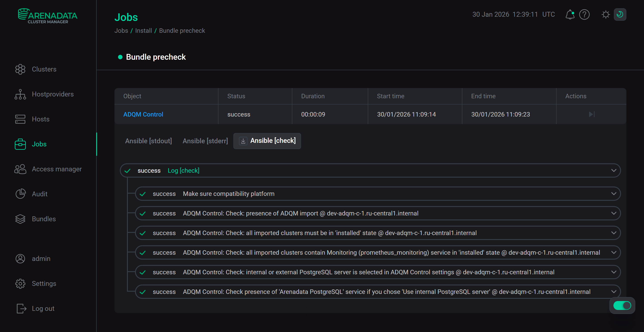The width and height of the screenshot is (644, 332).
Task: Click the help question mark icon
Action: [x=584, y=14]
